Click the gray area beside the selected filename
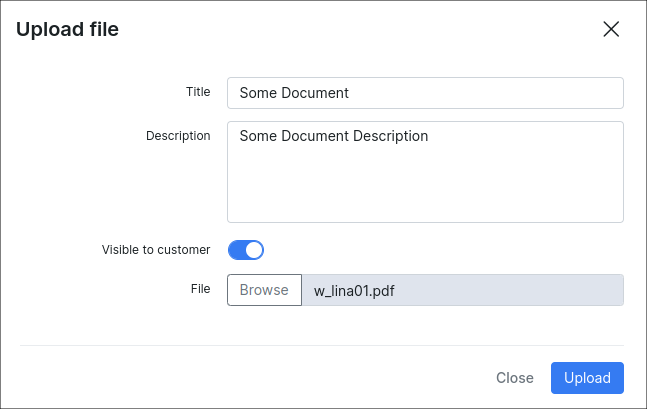647x409 pixels. point(508,290)
